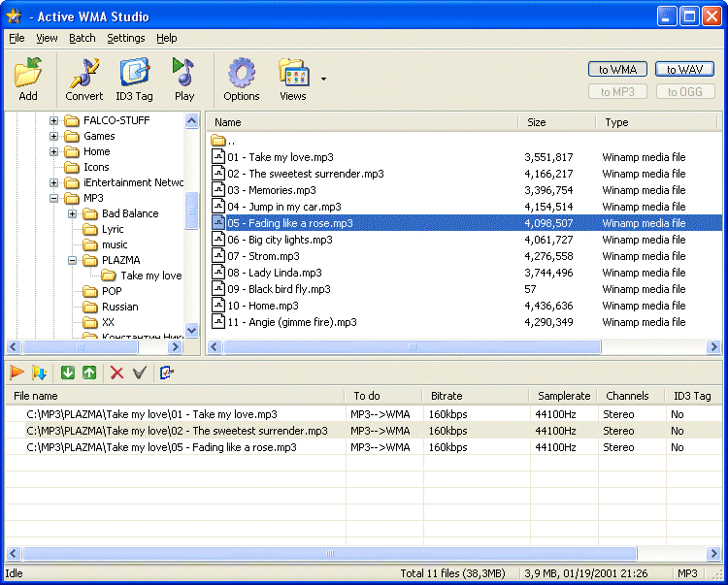Open the Settings menu

[x=126, y=38]
